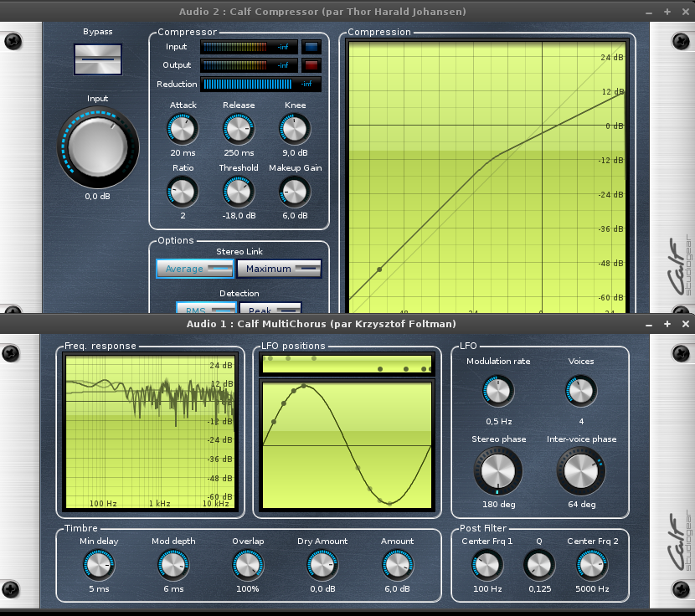The image size is (695, 616).
Task: Click the Voices knob
Action: pyautogui.click(x=581, y=390)
